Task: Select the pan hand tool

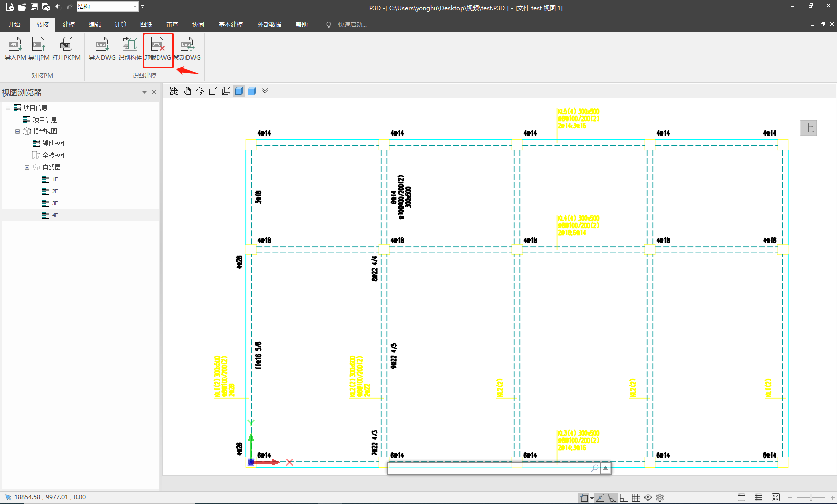Action: click(x=187, y=91)
